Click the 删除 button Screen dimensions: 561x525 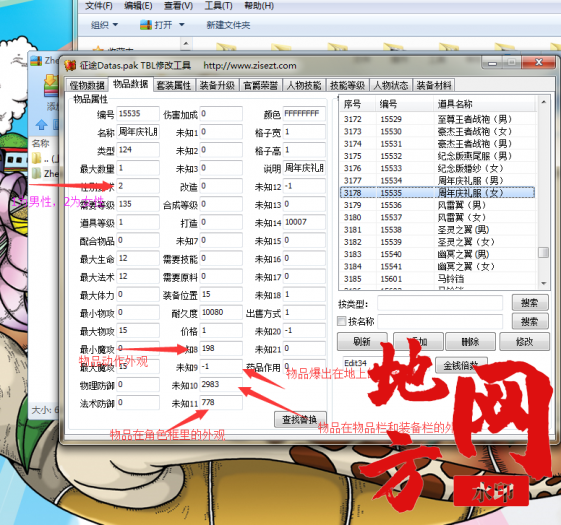[x=470, y=341]
